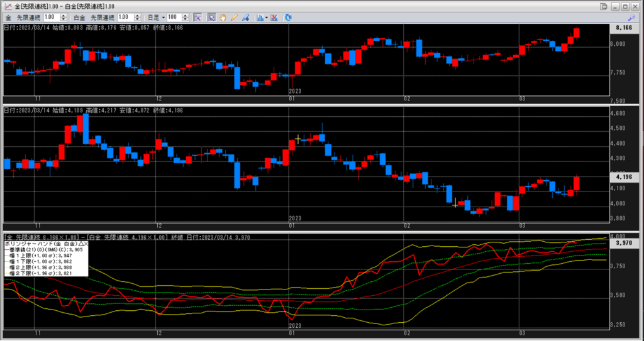
Task: Activate the hand pan tool
Action: [223, 18]
